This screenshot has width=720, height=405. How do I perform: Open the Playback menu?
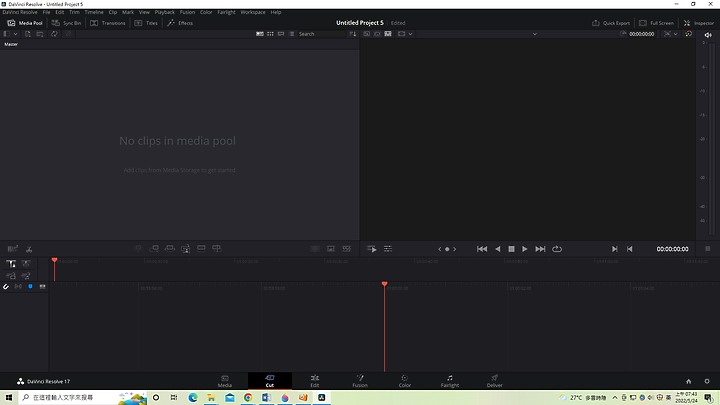click(164, 12)
